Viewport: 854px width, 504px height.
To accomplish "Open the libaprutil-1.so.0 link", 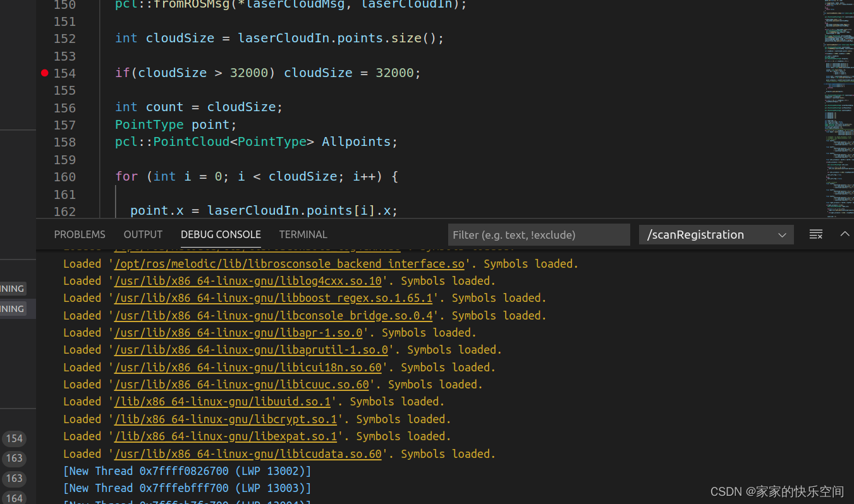I will pos(251,350).
